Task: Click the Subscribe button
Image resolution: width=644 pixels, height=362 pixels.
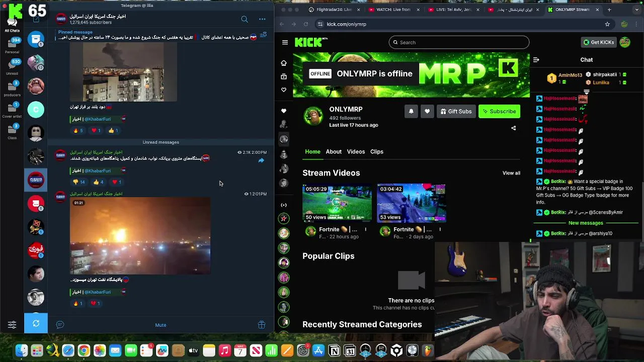Action: (x=499, y=112)
